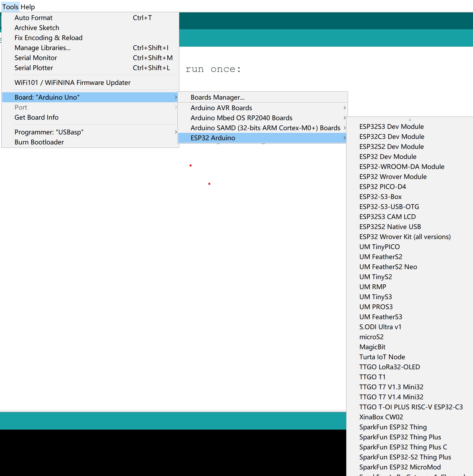Screen dimensions: 473x476
Task: Select UM RMP board
Action: click(x=410, y=287)
